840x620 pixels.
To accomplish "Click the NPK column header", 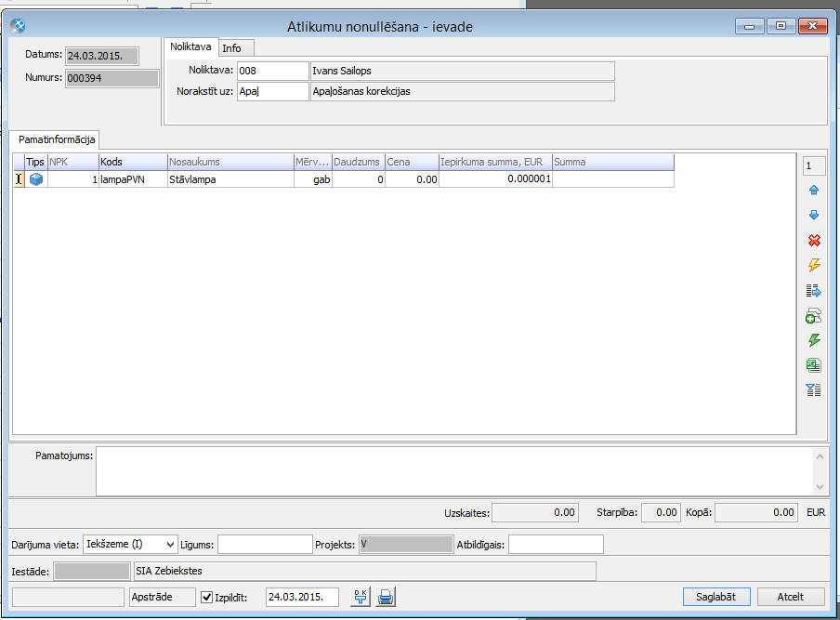I will [72, 162].
